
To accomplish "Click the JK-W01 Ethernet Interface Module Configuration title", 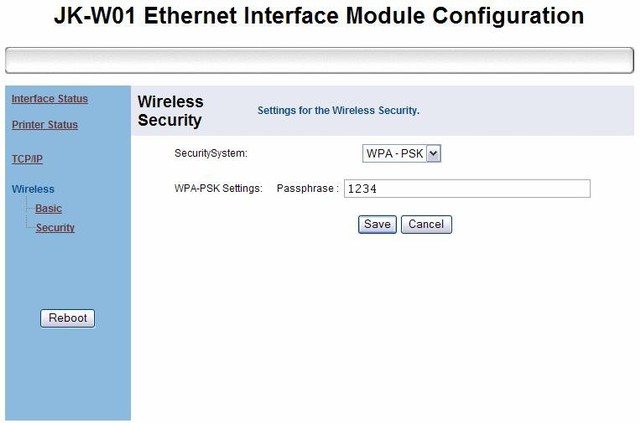I will tap(319, 16).
